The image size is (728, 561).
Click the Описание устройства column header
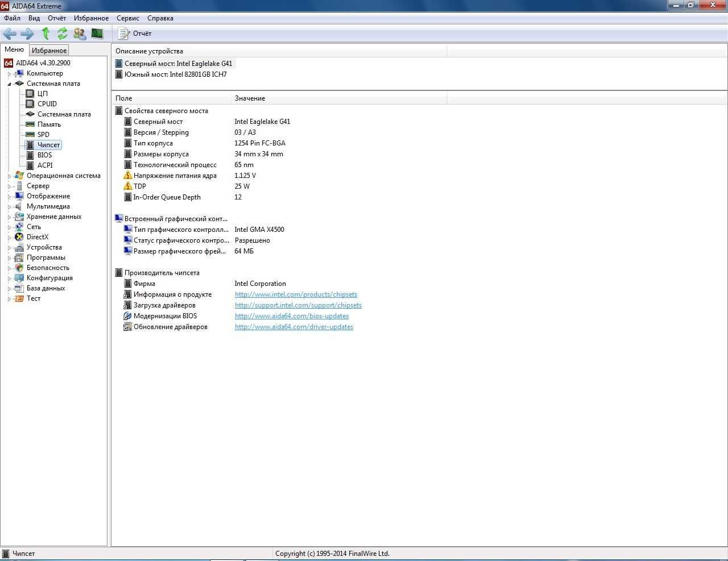279,51
